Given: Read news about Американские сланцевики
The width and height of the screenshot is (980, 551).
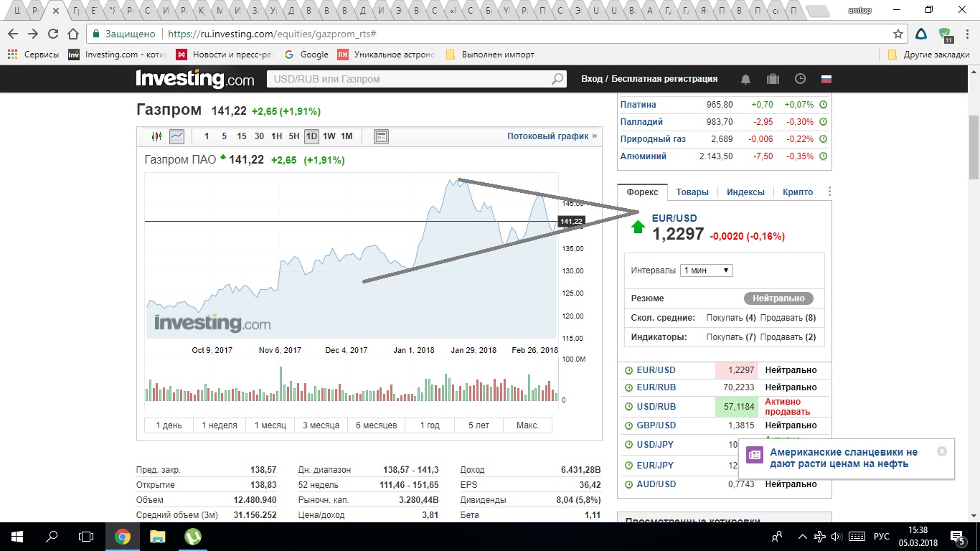Looking at the screenshot, I should click(x=844, y=458).
